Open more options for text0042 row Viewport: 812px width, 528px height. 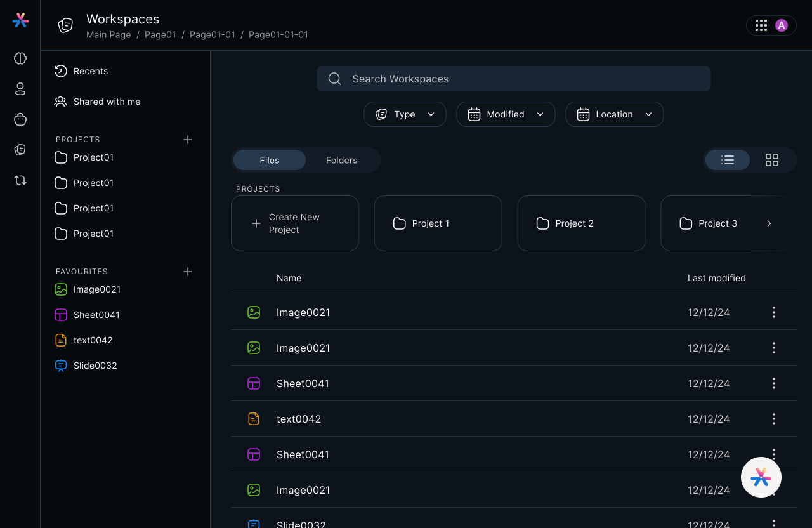click(773, 419)
